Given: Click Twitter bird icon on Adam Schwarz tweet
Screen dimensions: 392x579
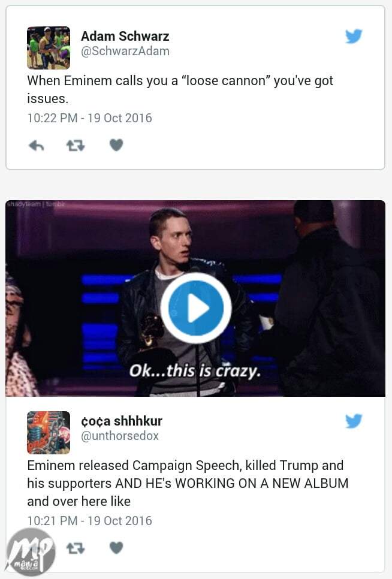Looking at the screenshot, I should click(354, 36).
